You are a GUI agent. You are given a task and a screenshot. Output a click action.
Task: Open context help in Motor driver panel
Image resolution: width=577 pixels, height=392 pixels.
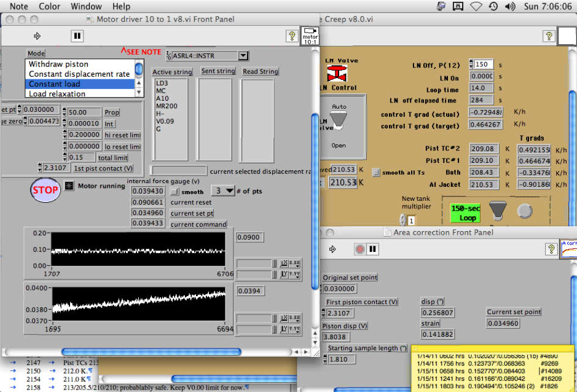pos(292,36)
